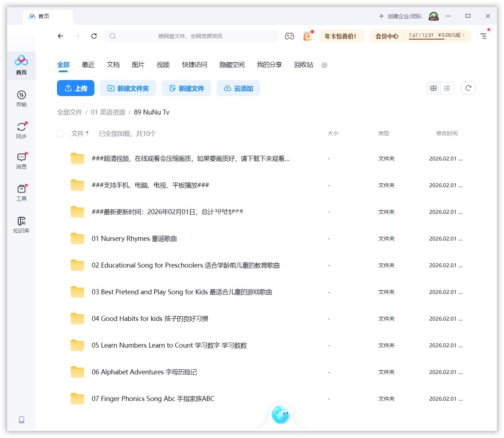The height and width of the screenshot is (438, 504).
Task: Open the 隐藏空间 tab
Action: point(232,65)
